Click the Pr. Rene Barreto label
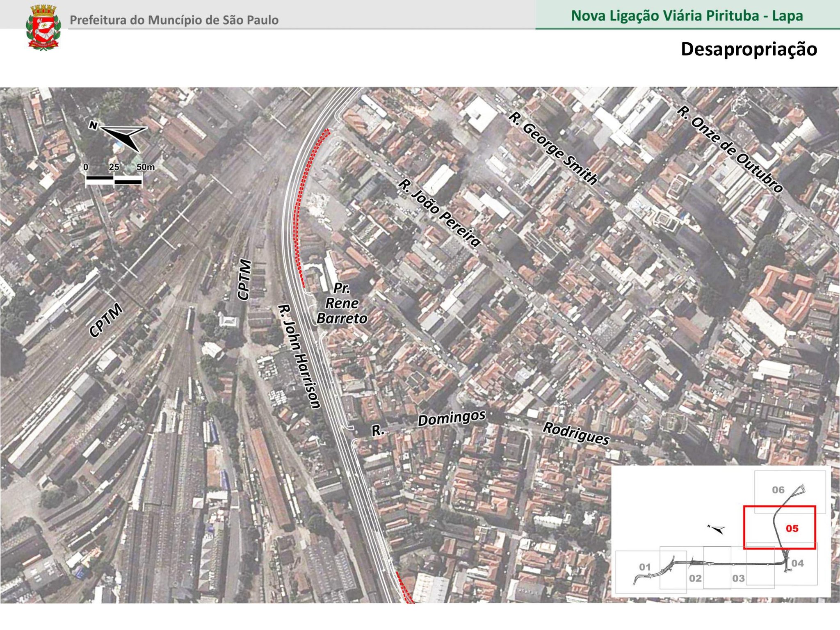This screenshot has height=630, width=840. [342, 304]
